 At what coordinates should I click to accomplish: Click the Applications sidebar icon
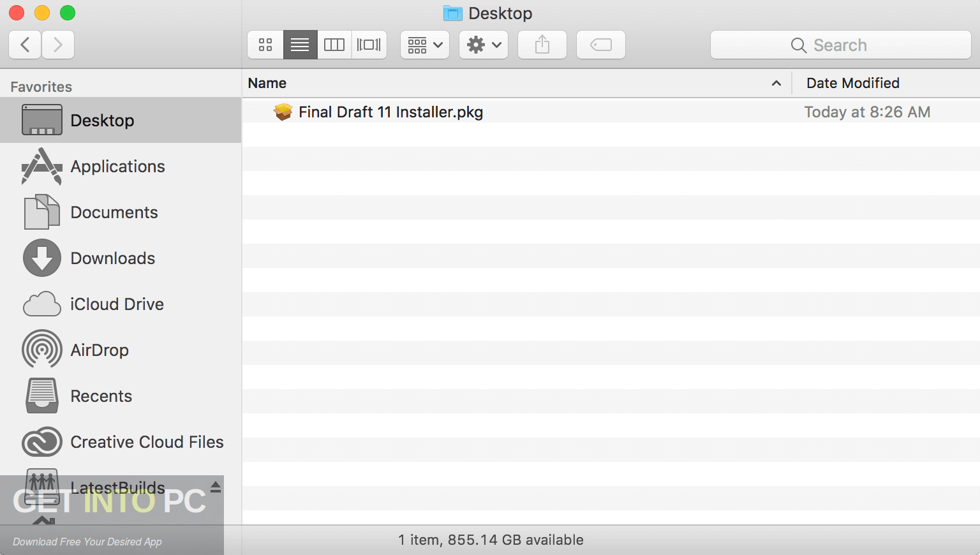click(42, 166)
